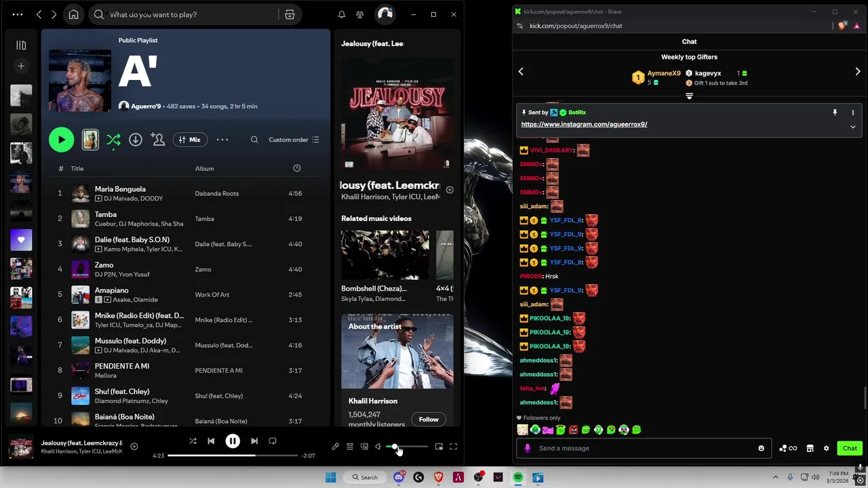The image size is (868, 488).
Task: Open Kick chat settings gear
Action: tap(826, 448)
